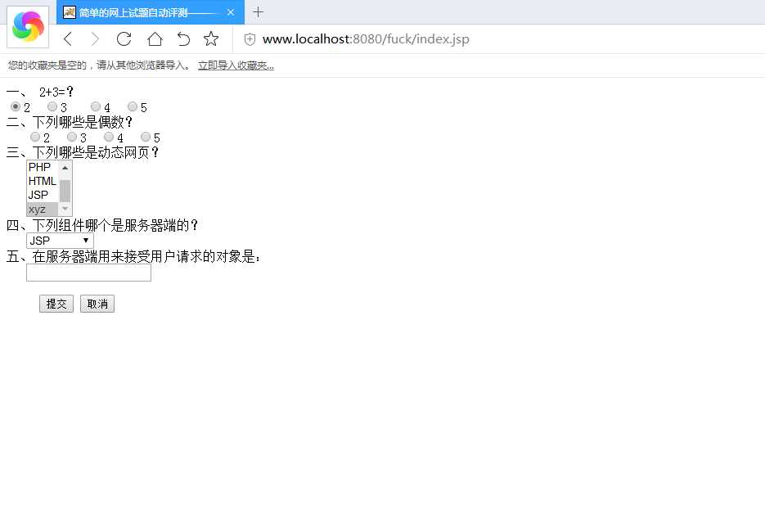
Task: Reset the form with 取消 button
Action: pos(97,304)
